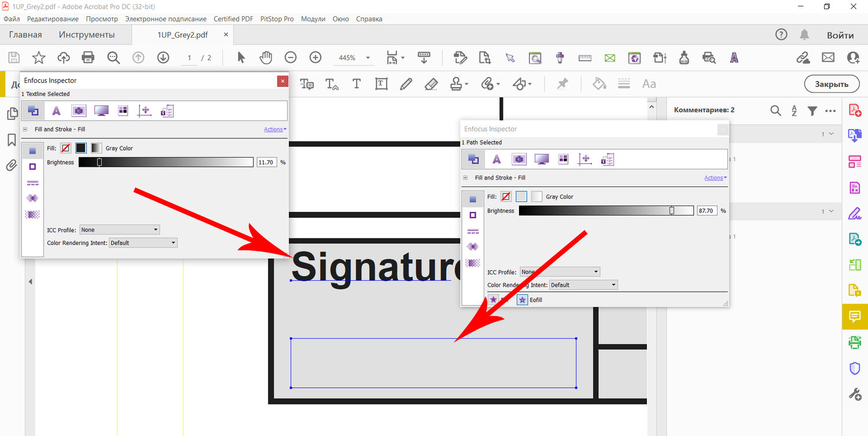Image resolution: width=868 pixels, height=436 pixels.
Task: Zoom out with the minus button
Action: (x=290, y=57)
